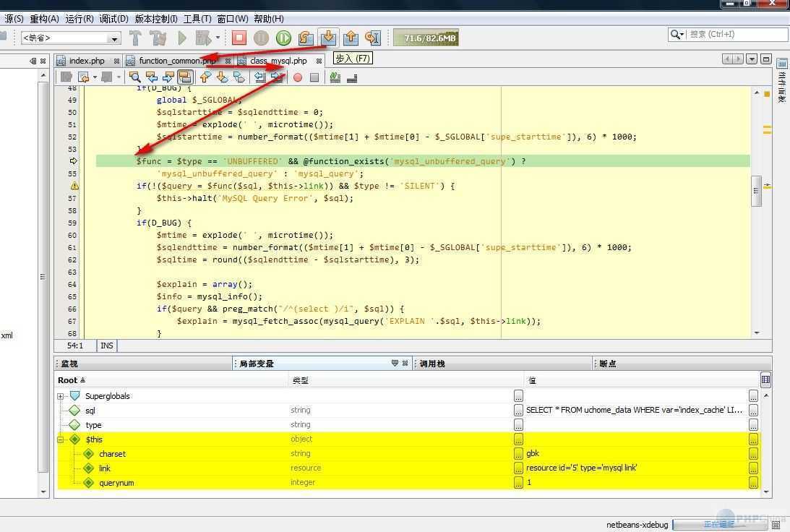
Task: Click the Previous Bookmark icon
Action: click(205, 77)
